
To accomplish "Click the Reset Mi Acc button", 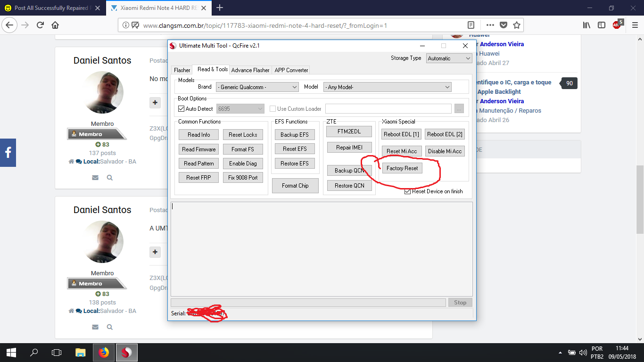I will coord(402,151).
